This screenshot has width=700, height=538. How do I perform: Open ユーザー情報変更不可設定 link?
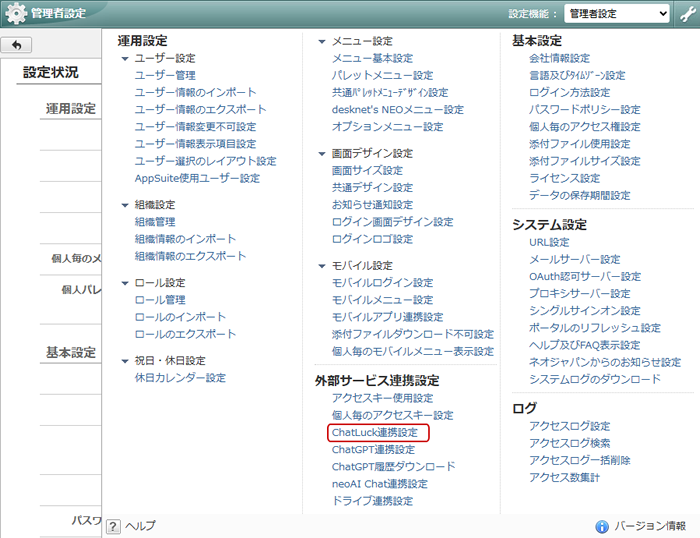pyautogui.click(x=196, y=127)
